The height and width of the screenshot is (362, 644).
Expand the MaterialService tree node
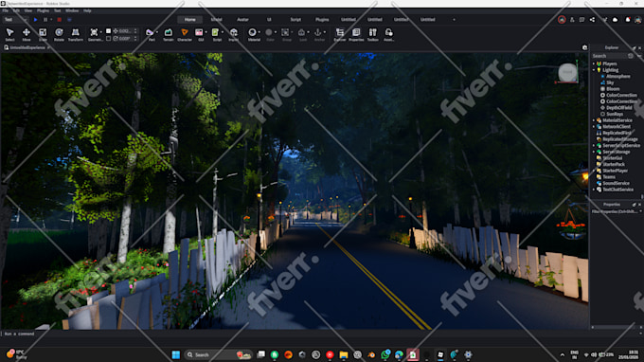[x=594, y=120]
